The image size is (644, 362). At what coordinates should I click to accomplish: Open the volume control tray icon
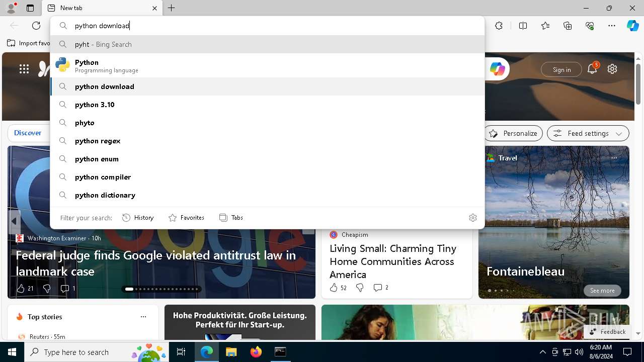[x=579, y=352]
